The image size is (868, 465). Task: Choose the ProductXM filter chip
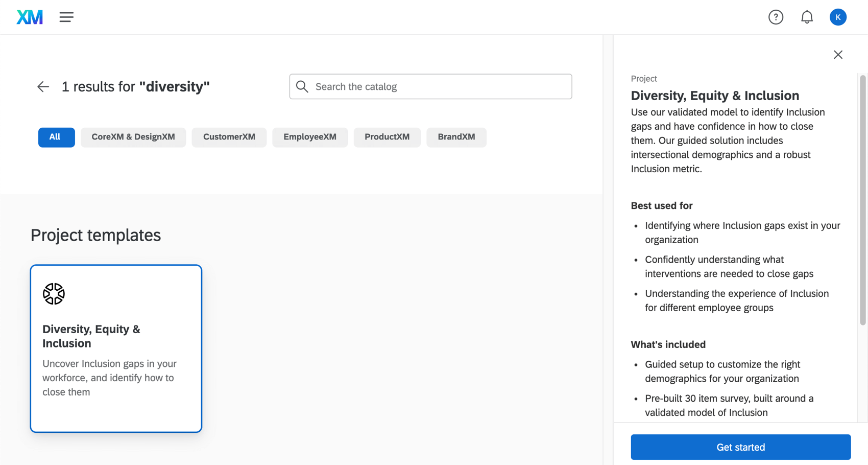pos(387,137)
